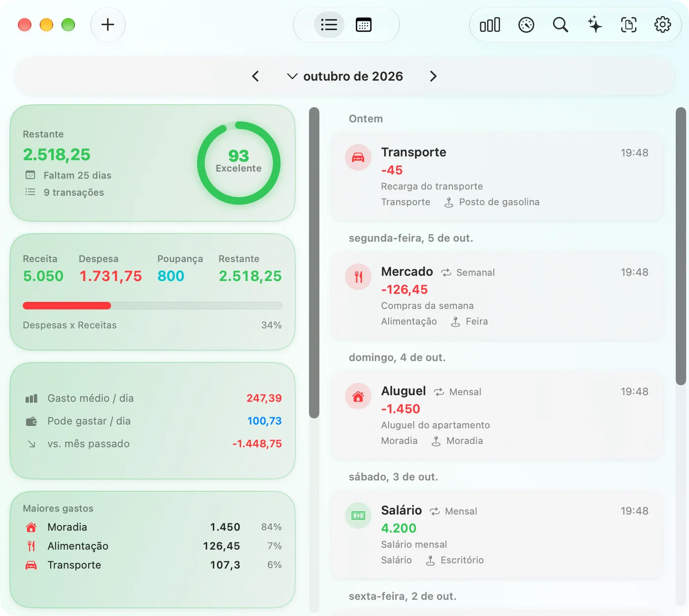Screen dimensions: 689x616
Task: Click the Salário amount 4.200
Action: coord(399,528)
